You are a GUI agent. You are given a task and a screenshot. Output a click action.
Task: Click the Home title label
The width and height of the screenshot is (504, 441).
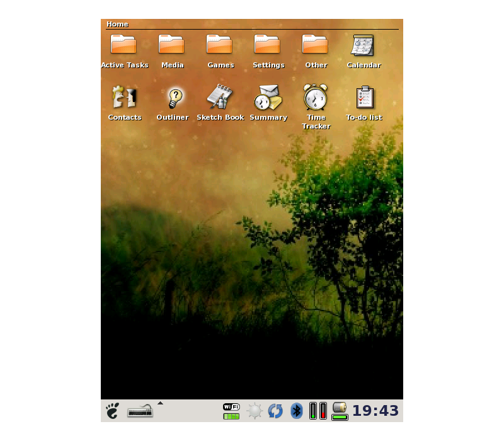click(x=117, y=24)
